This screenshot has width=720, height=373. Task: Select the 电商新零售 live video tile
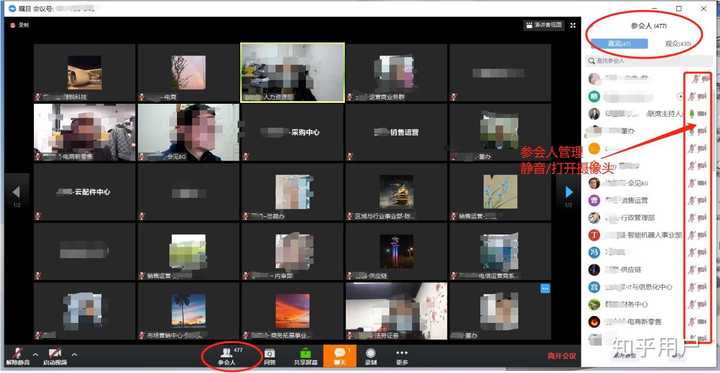pos(84,132)
